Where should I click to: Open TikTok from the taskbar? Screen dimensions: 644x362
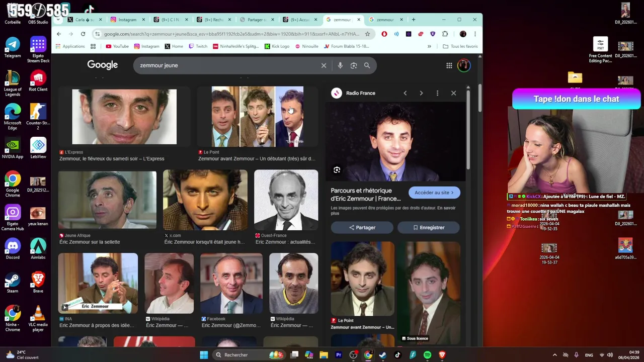coord(397,355)
